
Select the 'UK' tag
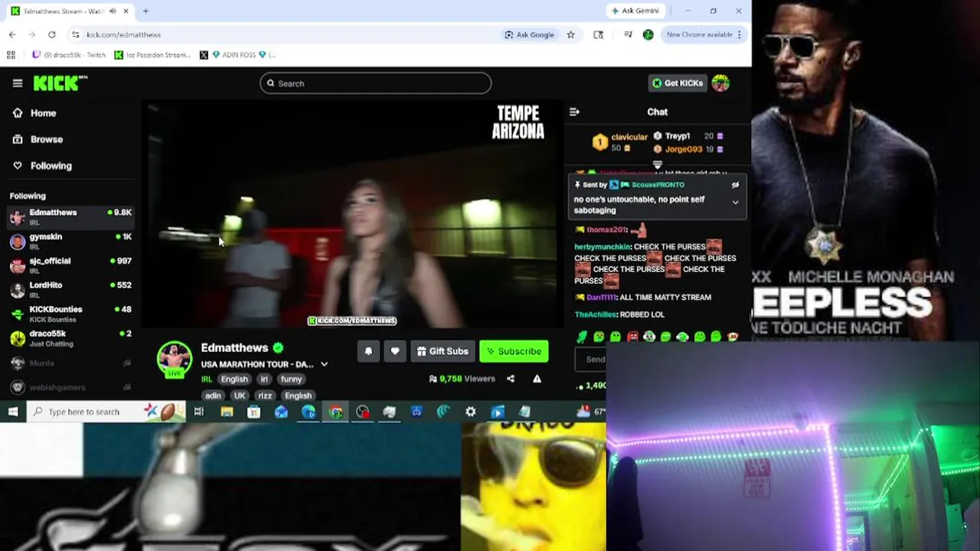click(240, 396)
